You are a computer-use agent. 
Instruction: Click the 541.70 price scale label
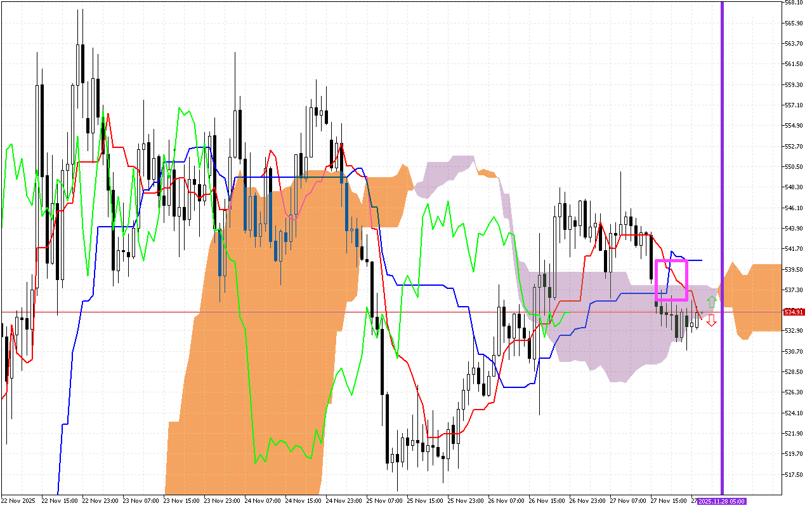(794, 249)
